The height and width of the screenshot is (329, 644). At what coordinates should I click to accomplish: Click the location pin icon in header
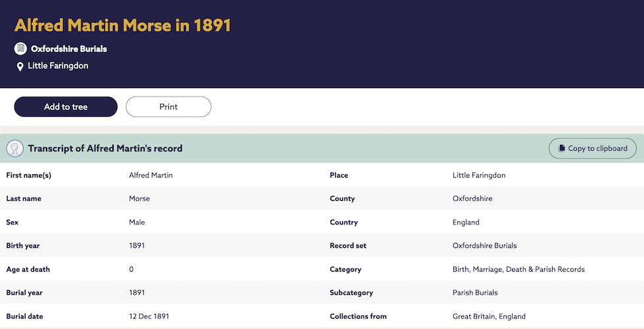pyautogui.click(x=20, y=66)
